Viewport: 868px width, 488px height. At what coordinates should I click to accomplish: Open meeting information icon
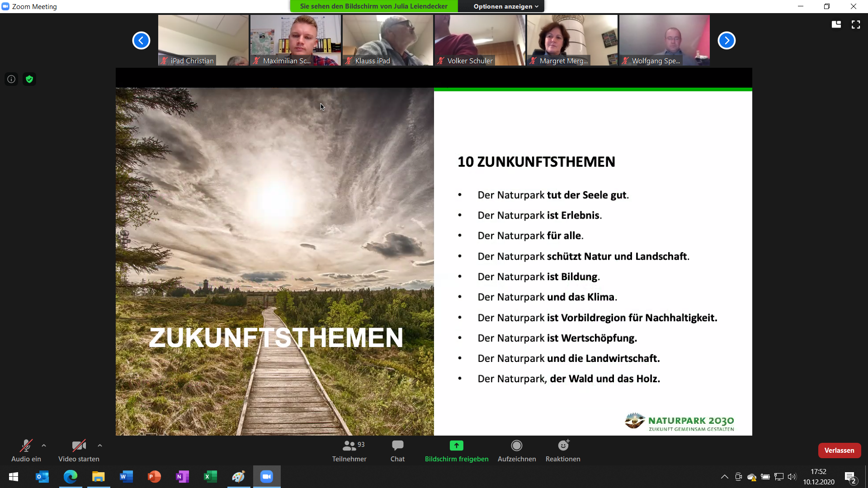click(11, 80)
